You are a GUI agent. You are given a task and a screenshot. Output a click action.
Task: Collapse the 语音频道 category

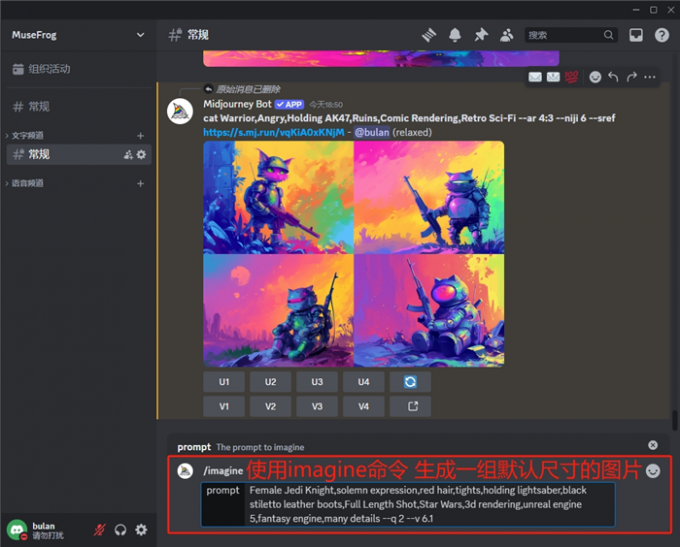25,183
